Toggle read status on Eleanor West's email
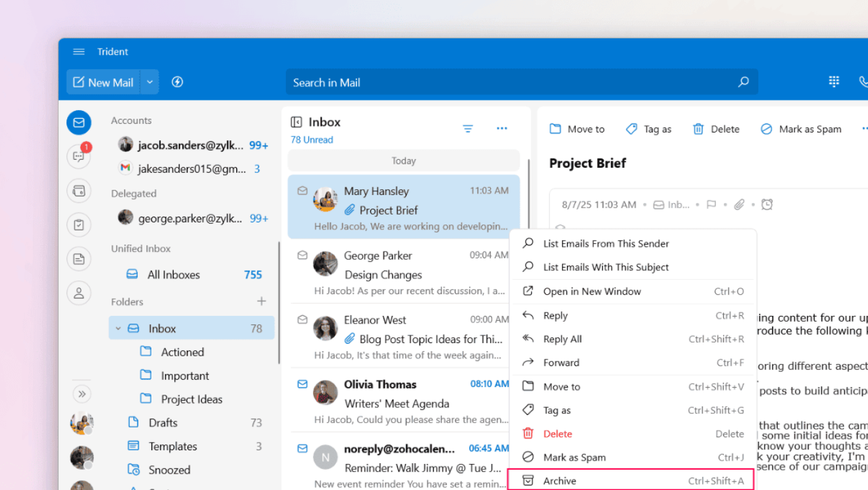868x490 pixels. [302, 320]
